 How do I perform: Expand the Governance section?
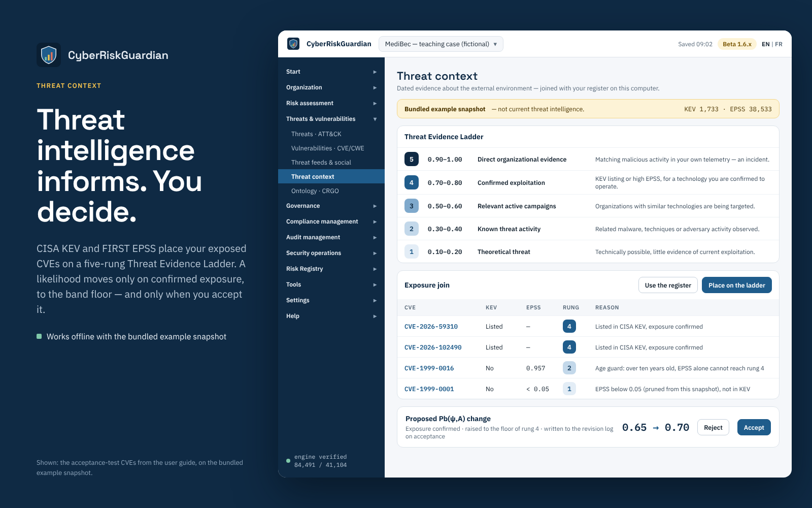click(x=331, y=206)
